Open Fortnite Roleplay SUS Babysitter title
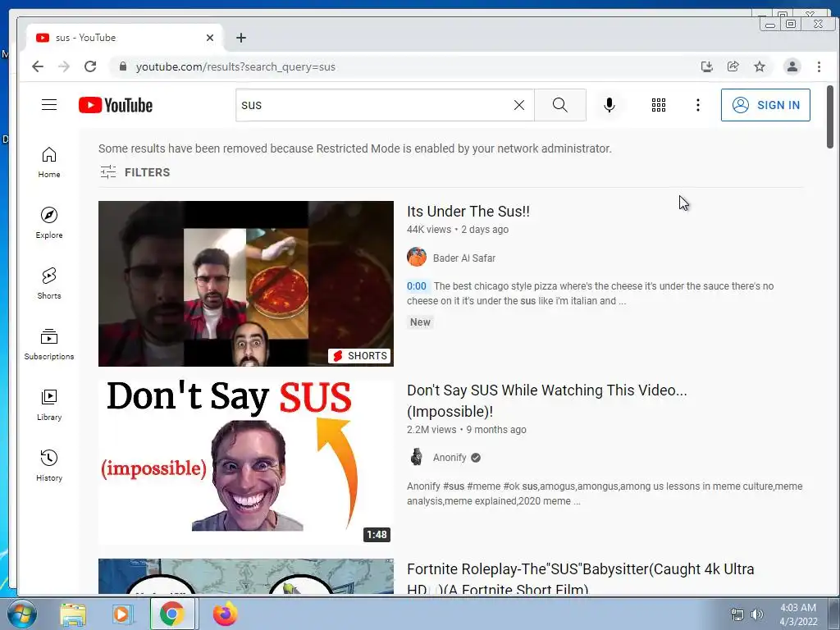Viewport: 840px width, 630px height. (x=580, y=579)
